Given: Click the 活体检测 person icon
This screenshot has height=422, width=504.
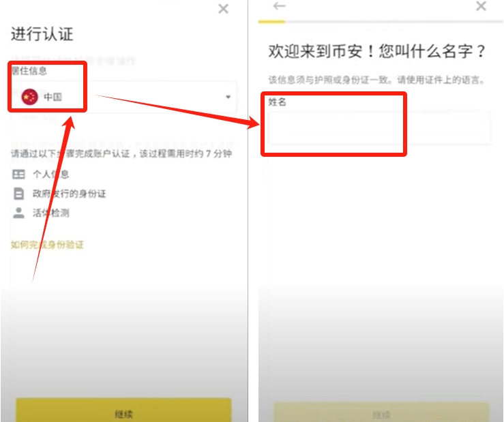Looking at the screenshot, I should 18,213.
